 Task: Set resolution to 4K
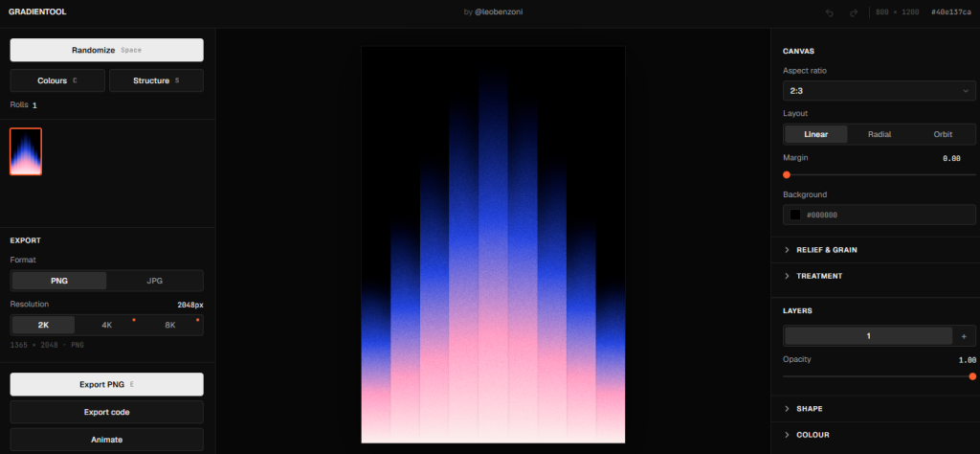coord(107,326)
